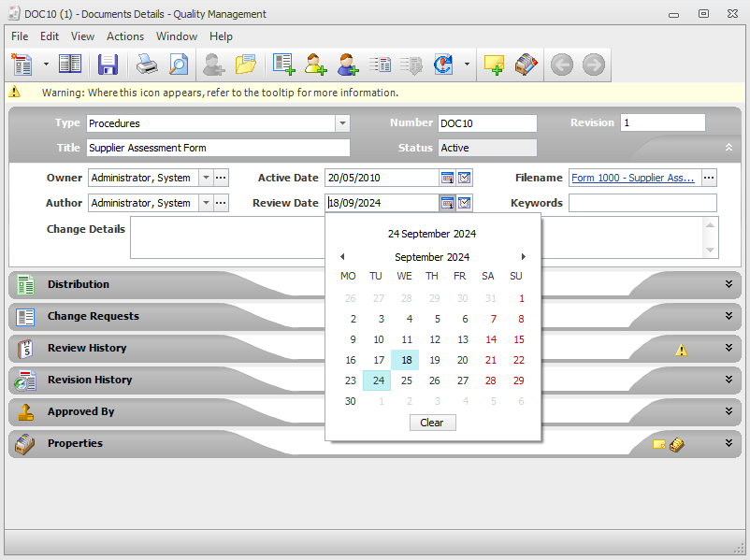Viewport: 750px width, 560px height.
Task: Click the books keyword archive icon
Action: click(526, 65)
